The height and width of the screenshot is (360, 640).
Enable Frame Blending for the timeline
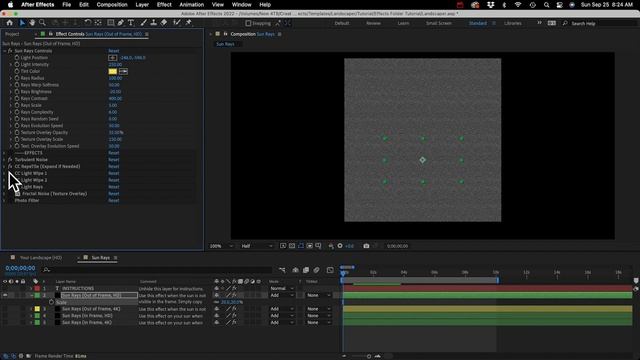point(306,270)
